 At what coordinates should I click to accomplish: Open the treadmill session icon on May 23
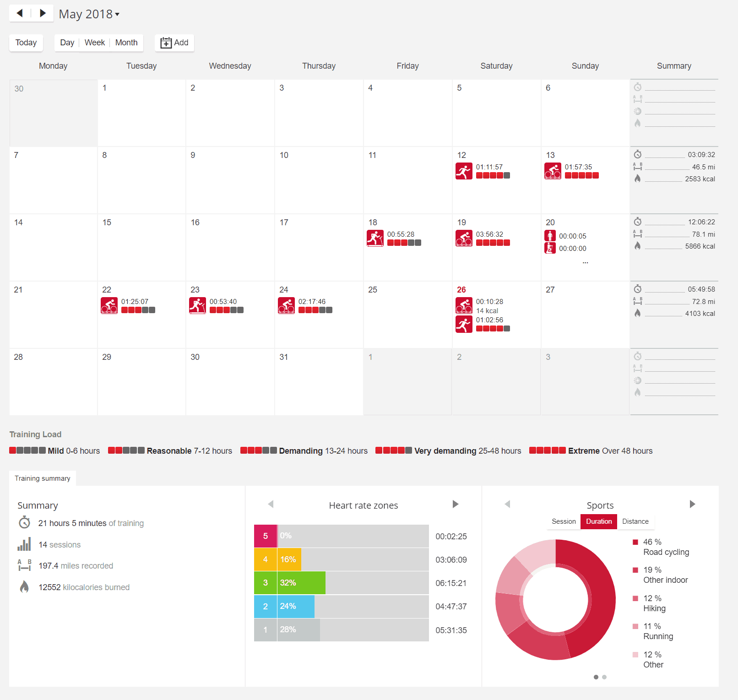(x=197, y=306)
